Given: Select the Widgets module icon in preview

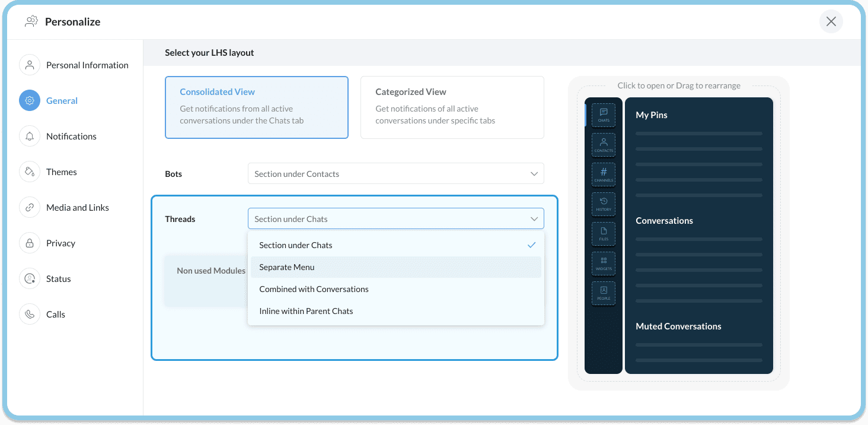Looking at the screenshot, I should click(604, 263).
